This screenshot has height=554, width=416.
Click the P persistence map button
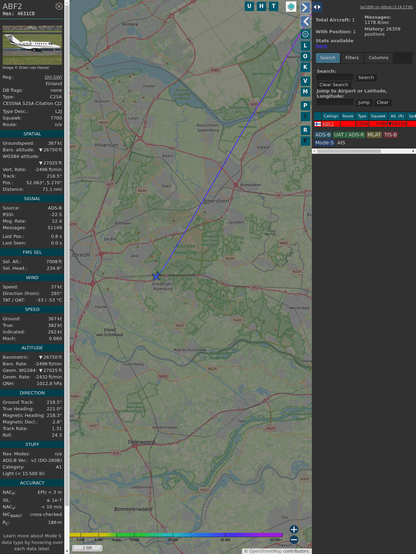pos(305,105)
